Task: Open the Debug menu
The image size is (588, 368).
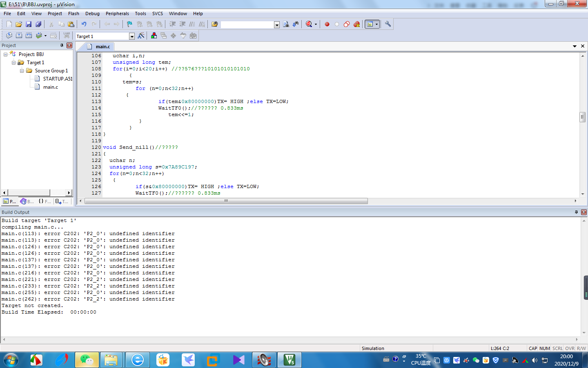Action: pyautogui.click(x=92, y=13)
